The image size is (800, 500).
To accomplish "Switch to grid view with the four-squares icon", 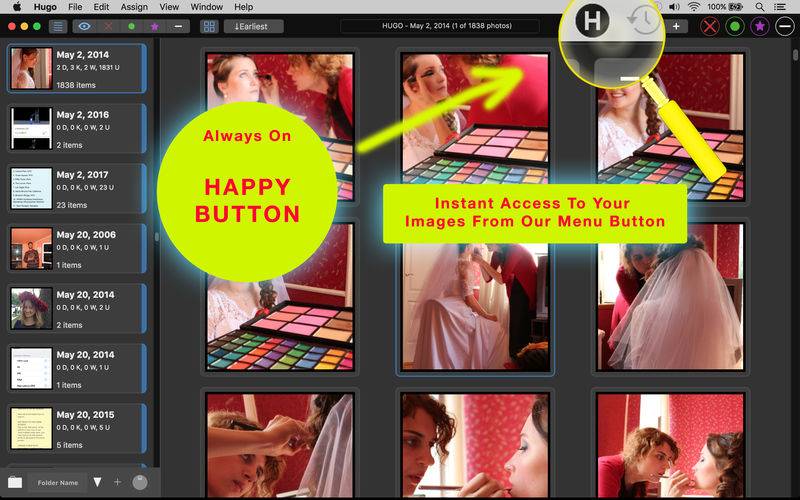I will tap(209, 27).
